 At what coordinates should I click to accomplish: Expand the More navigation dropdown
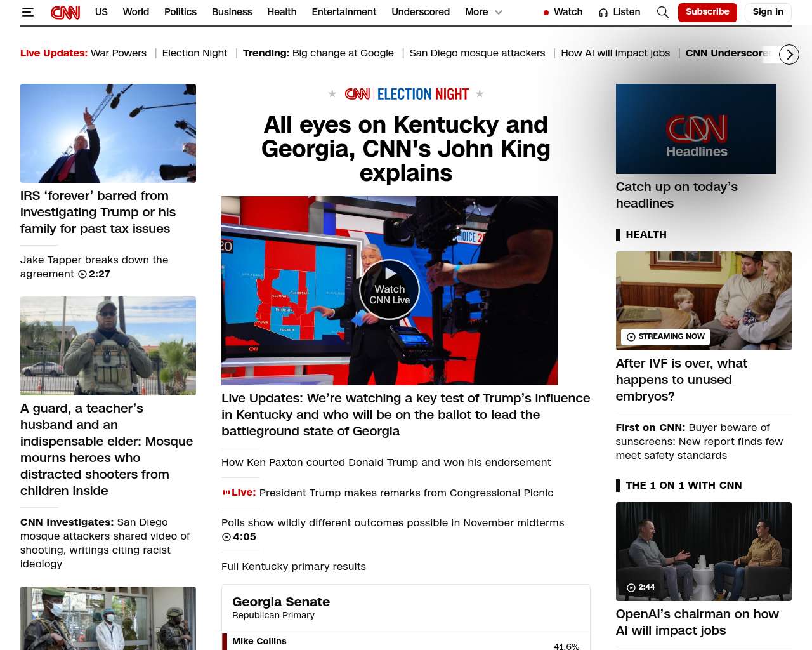pos(483,12)
